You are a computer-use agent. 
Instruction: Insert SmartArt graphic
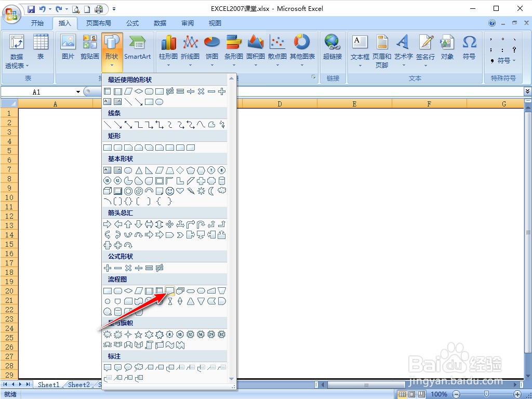[137, 47]
